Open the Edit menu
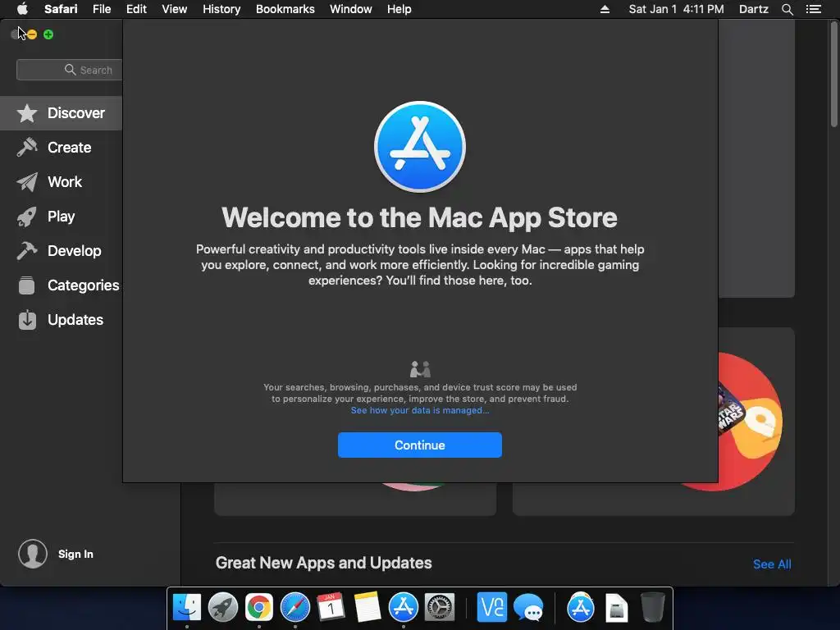840x630 pixels. pyautogui.click(x=136, y=9)
